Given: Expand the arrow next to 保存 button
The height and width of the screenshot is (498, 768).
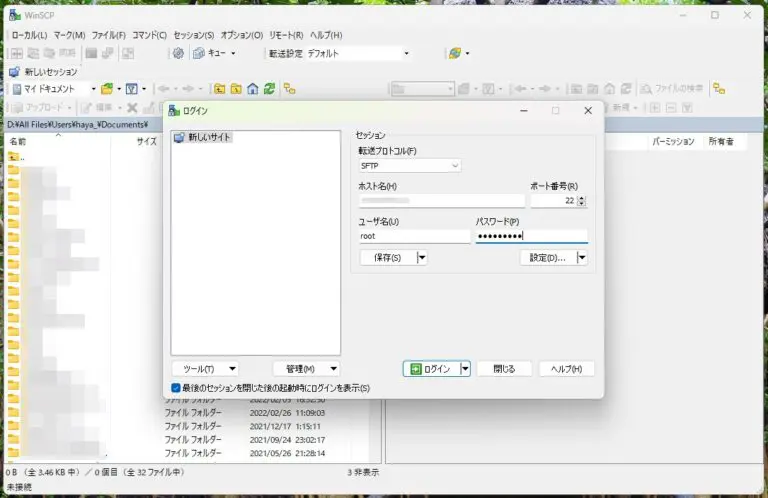Looking at the screenshot, I should pos(422,257).
